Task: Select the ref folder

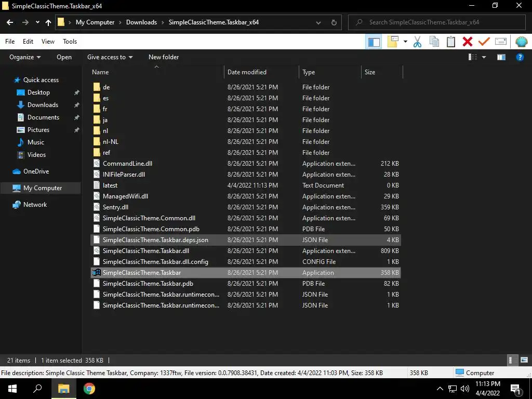Action: click(106, 153)
